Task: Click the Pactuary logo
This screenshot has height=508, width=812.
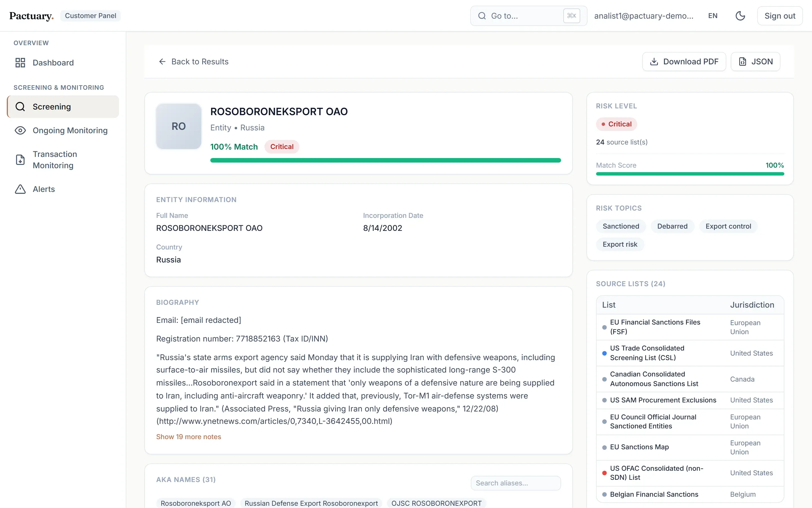Action: (x=31, y=16)
